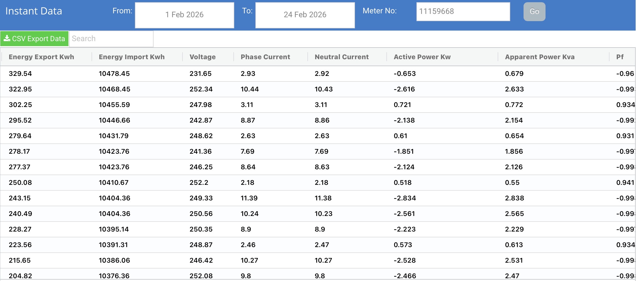The height and width of the screenshot is (281, 644).
Task: Click the active power cell 0.721
Action: click(x=402, y=105)
